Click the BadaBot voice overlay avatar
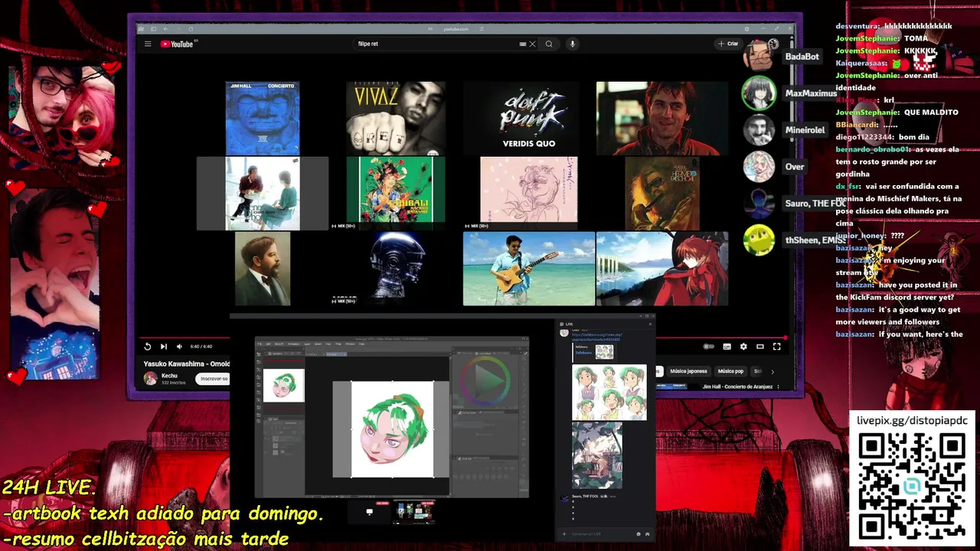 point(759,57)
